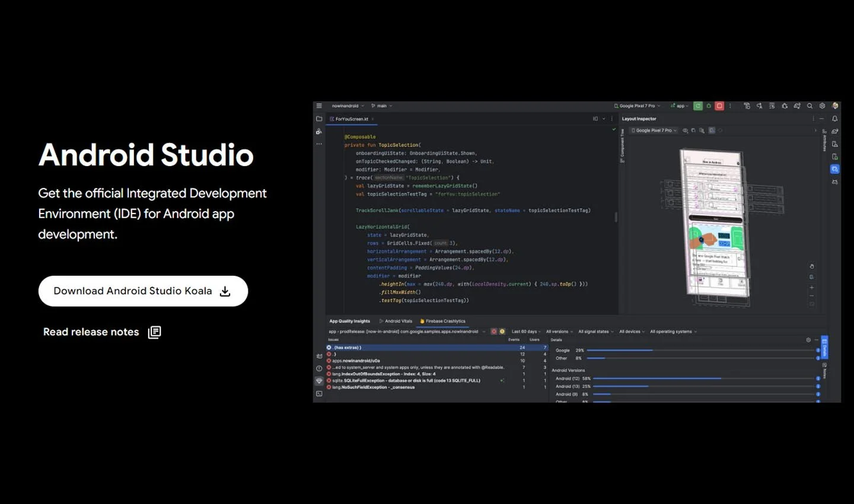Click the More tool windows ellipsis icon
The image size is (854, 504).
click(319, 144)
